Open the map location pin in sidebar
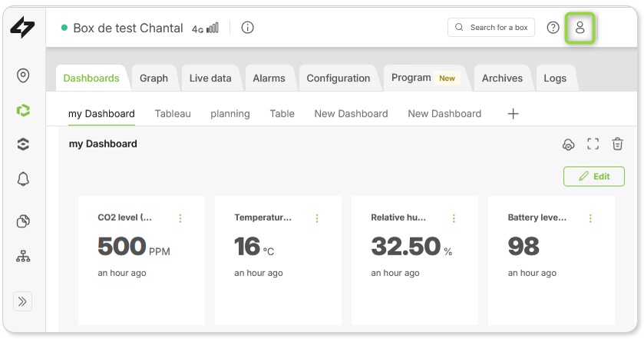The height and width of the screenshot is (339, 644). tap(23, 75)
